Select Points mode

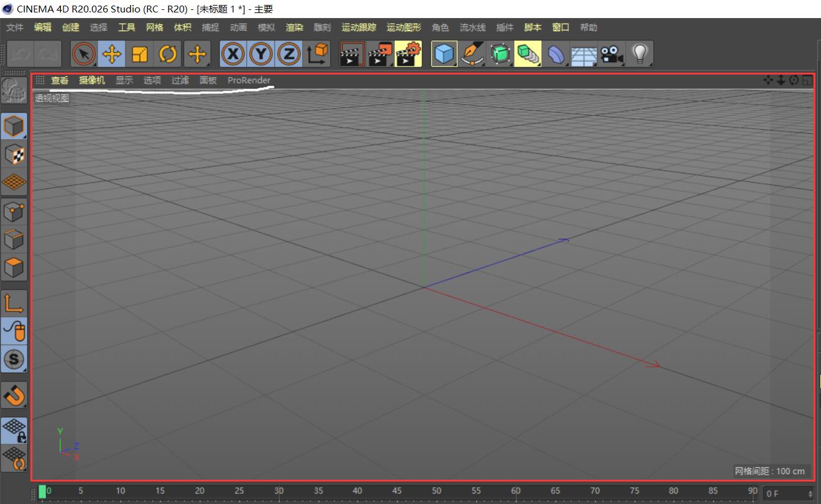[14, 212]
